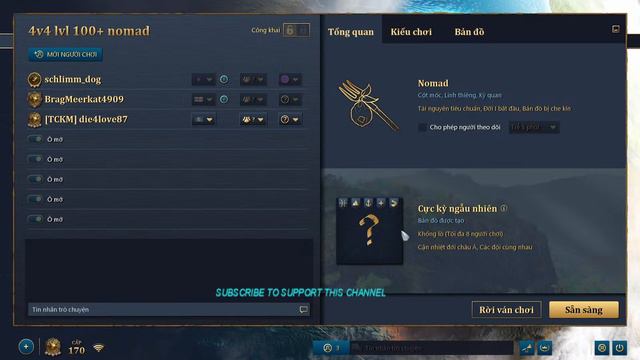Click the chat send icon in message box
The image size is (640, 360).
point(303,309)
